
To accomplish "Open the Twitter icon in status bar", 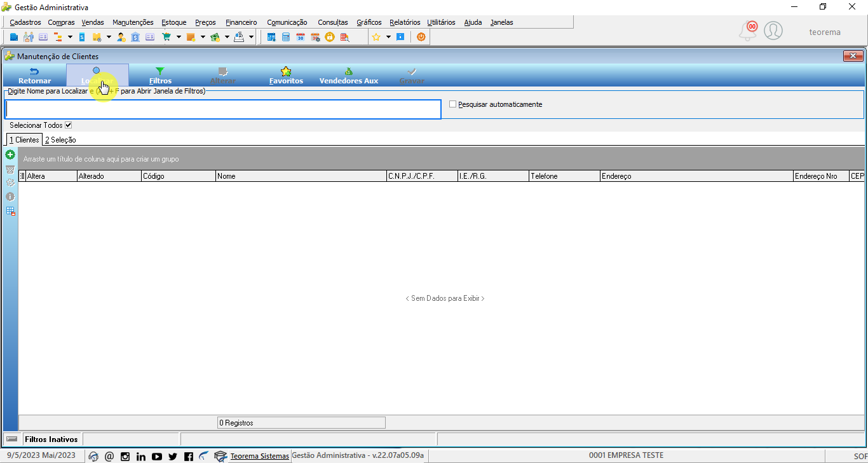I will (x=173, y=456).
